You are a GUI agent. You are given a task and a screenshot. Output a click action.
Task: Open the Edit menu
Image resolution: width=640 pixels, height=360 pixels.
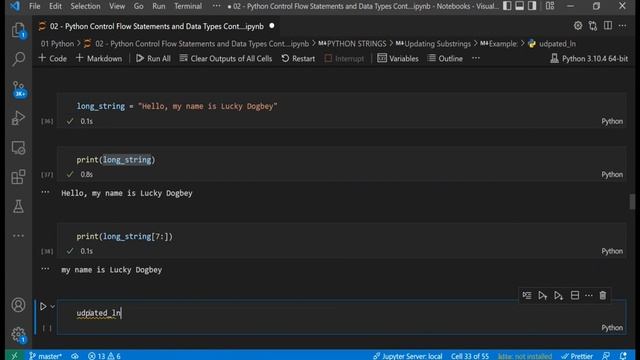click(55, 6)
